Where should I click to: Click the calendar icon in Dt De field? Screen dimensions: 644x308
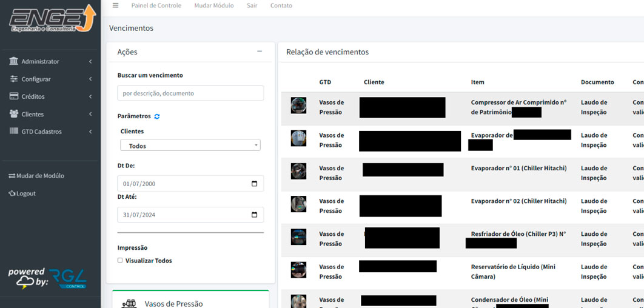(x=254, y=184)
